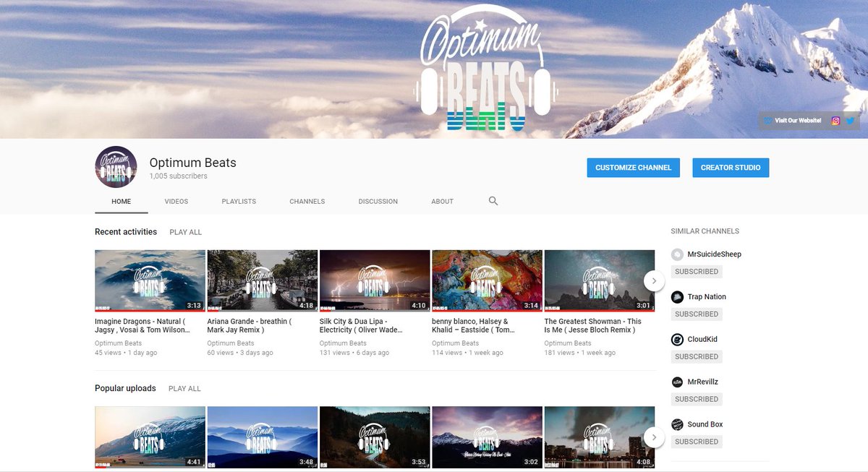Open the Ariana Grande breathin video thumbnail

click(263, 280)
